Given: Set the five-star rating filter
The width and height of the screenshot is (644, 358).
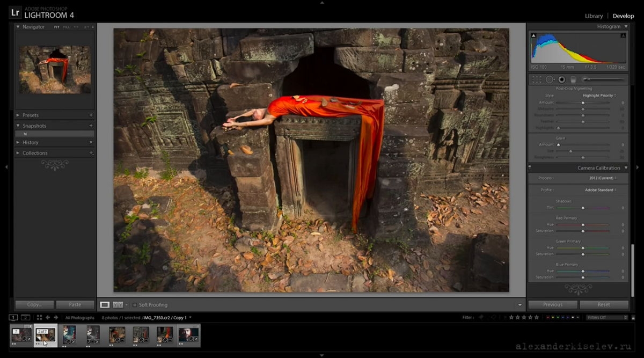Looking at the screenshot, I should click(537, 318).
